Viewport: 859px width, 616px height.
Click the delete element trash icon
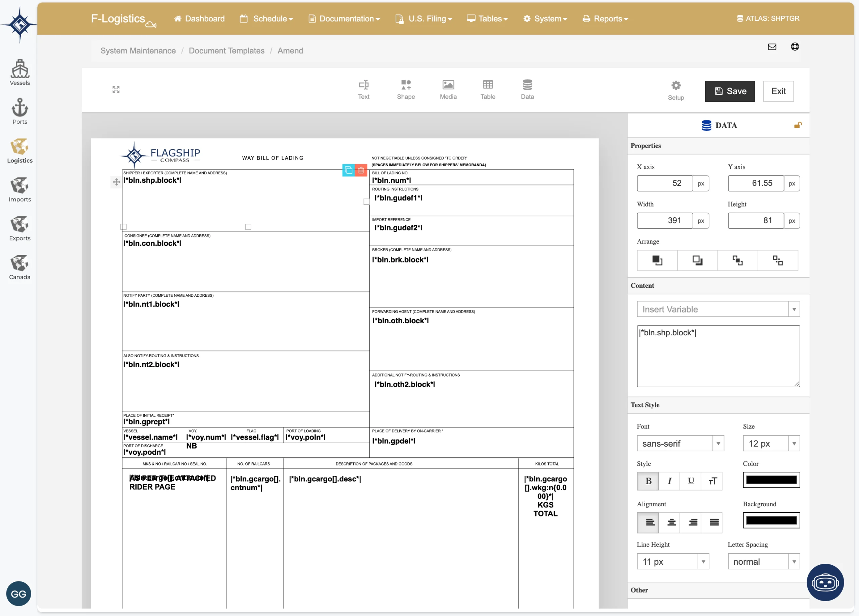point(361,170)
